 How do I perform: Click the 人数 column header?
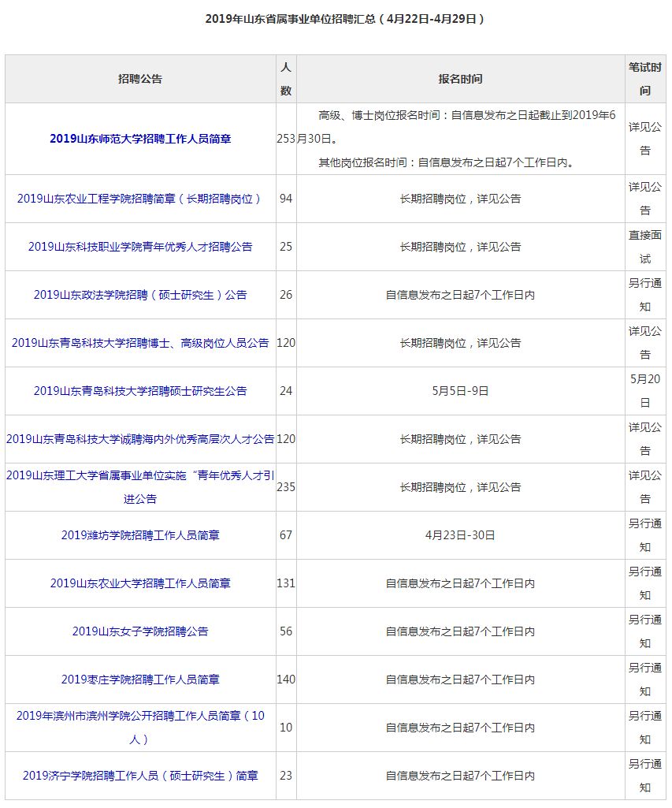[x=286, y=79]
